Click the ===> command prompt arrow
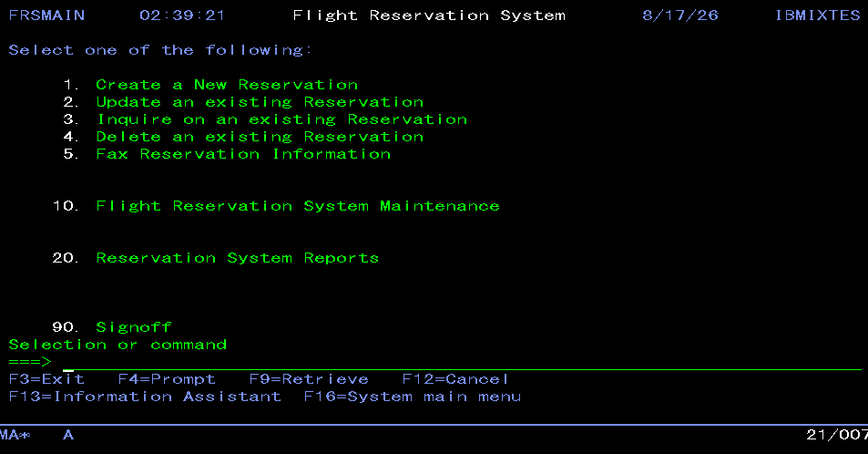This screenshot has width=868, height=454. point(30,361)
